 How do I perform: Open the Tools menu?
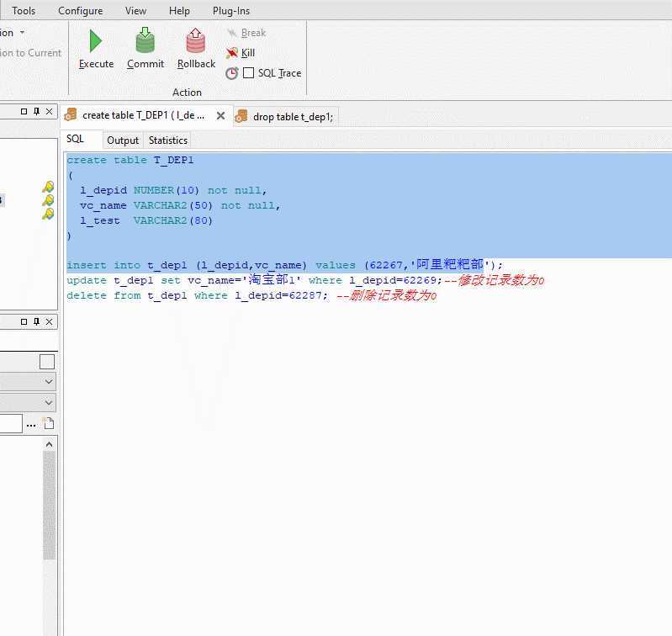[x=24, y=11]
